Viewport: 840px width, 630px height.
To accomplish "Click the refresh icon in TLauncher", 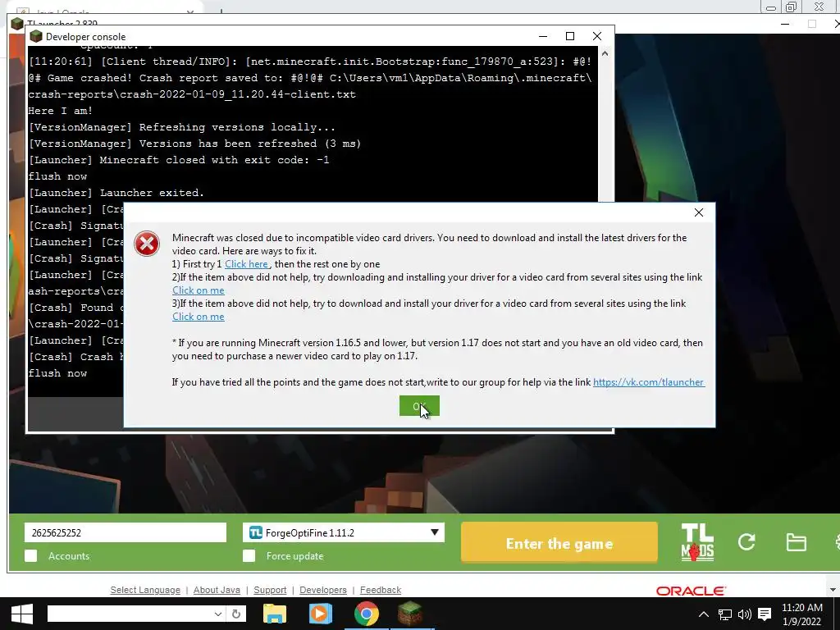I will [x=746, y=542].
